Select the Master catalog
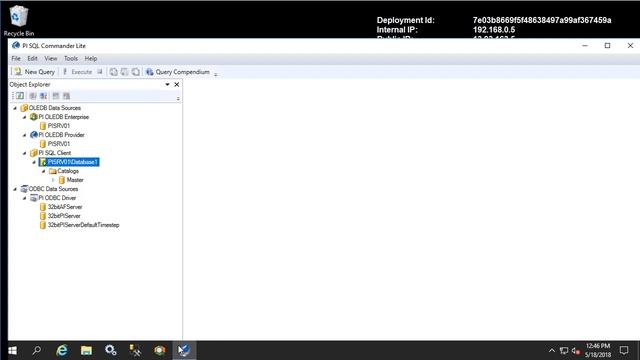 pyautogui.click(x=75, y=180)
